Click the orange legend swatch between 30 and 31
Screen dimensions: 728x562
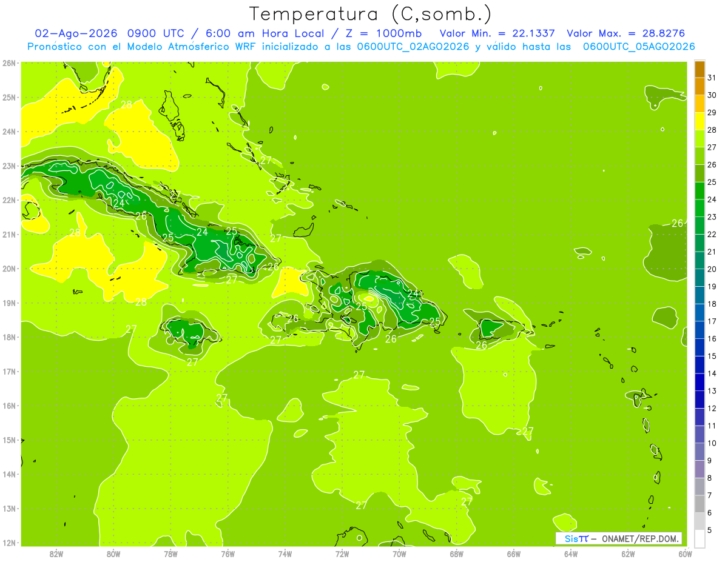tap(699, 86)
